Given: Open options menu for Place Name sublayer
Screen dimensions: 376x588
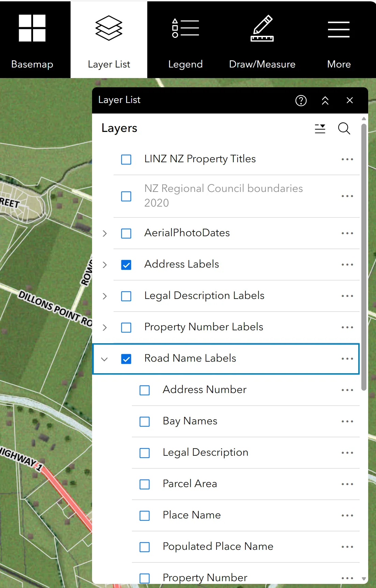Looking at the screenshot, I should click(347, 515).
